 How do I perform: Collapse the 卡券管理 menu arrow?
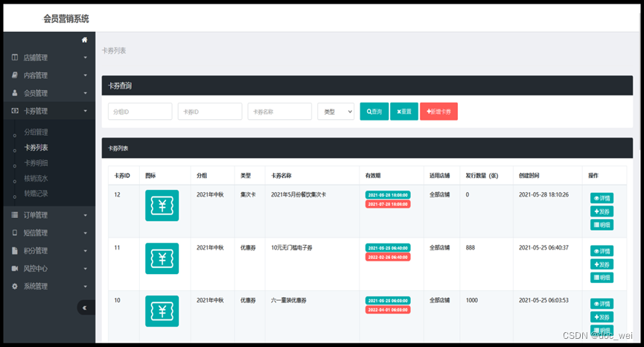tap(86, 111)
